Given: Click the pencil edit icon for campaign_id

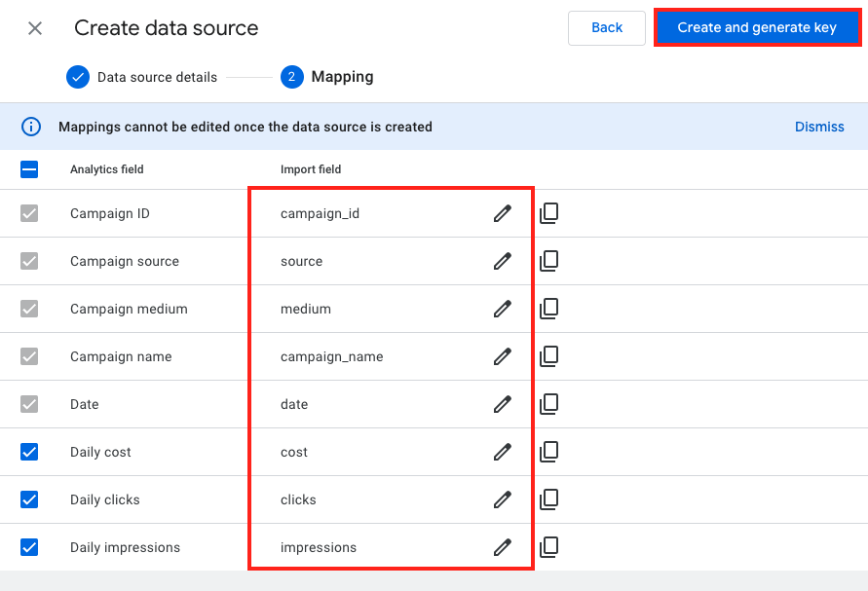Looking at the screenshot, I should [x=502, y=213].
